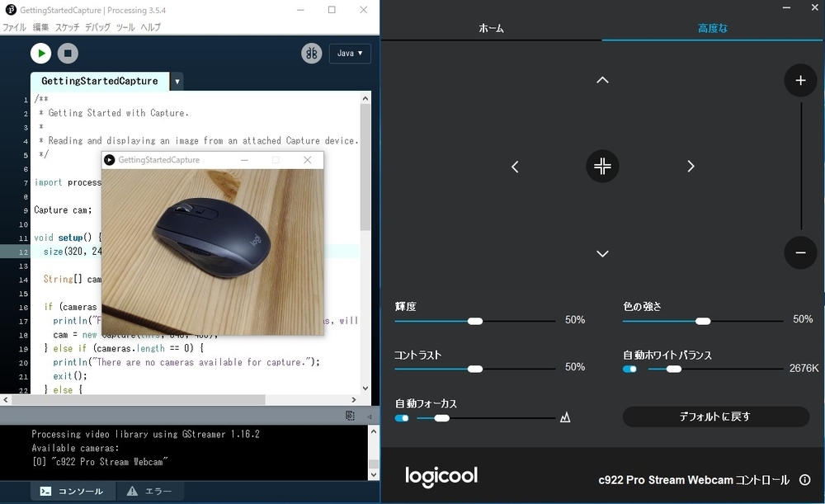
Task: Click the console icon in the コンソール tab
Action: click(45, 491)
